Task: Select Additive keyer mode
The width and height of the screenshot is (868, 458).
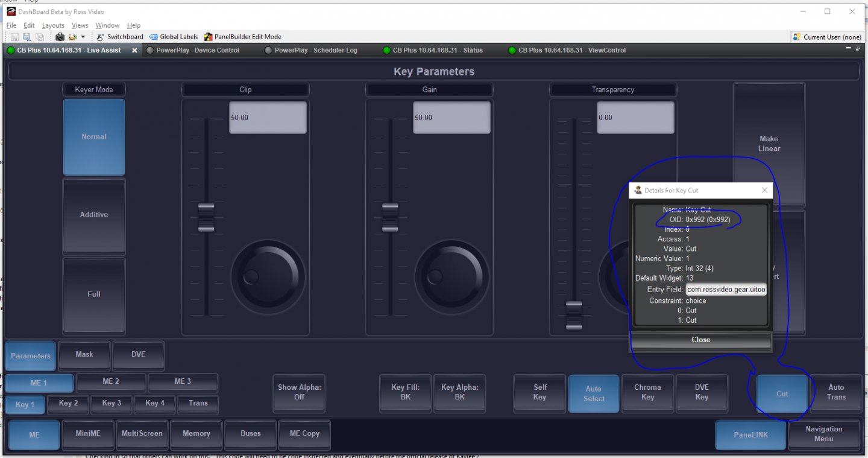Action: pyautogui.click(x=94, y=215)
